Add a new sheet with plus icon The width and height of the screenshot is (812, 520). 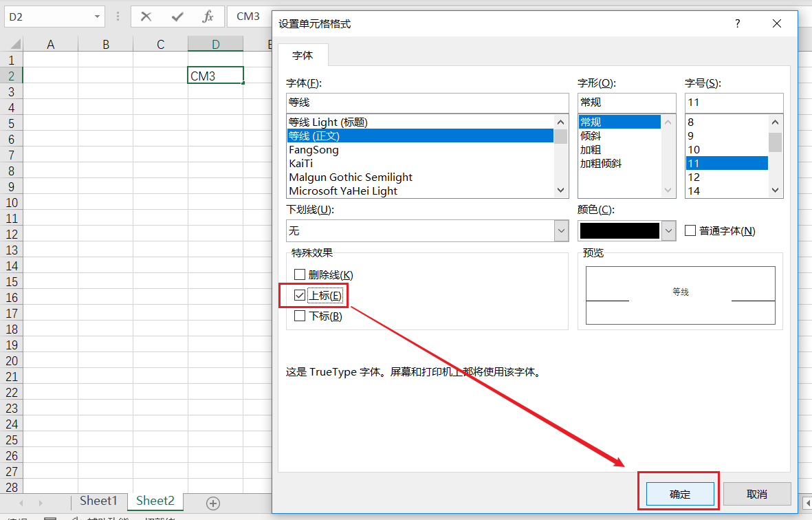213,503
